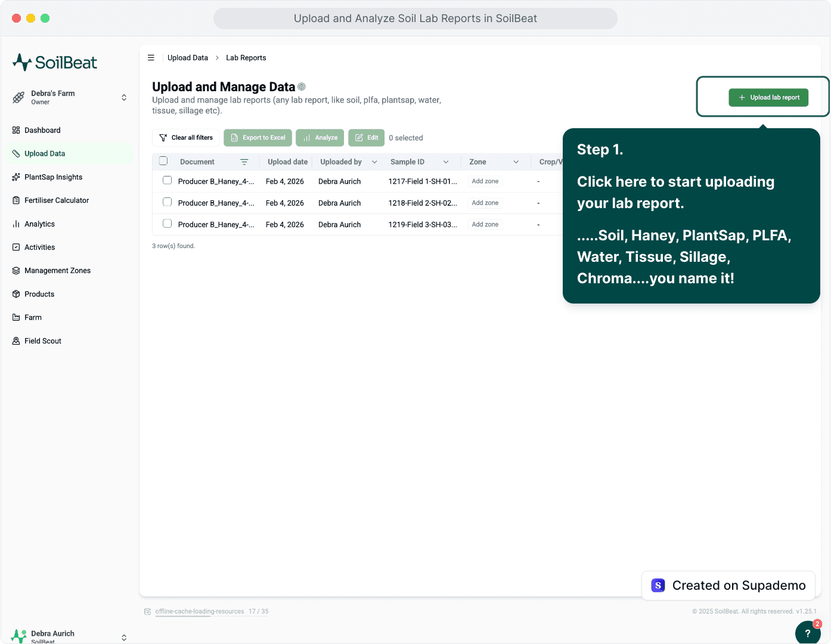Click '0 selected' counter text
This screenshot has width=831, height=644.
406,138
